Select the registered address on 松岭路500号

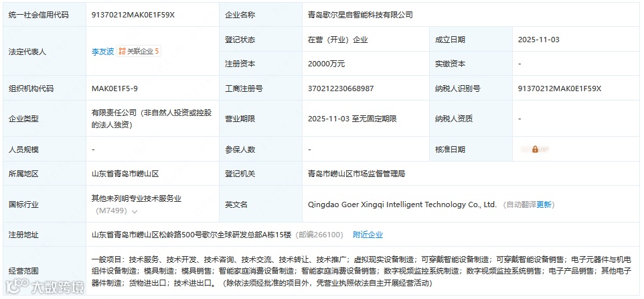pos(191,235)
